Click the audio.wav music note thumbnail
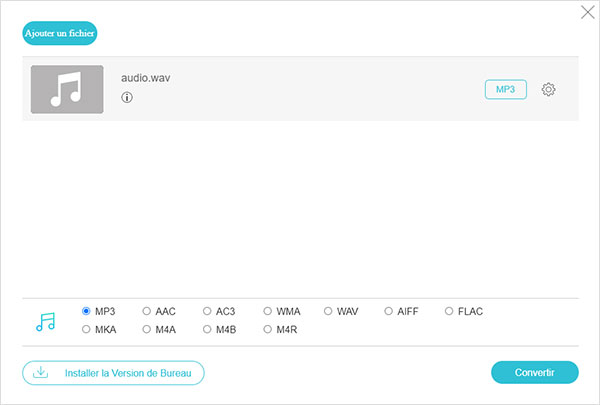600x405 pixels. (x=67, y=89)
